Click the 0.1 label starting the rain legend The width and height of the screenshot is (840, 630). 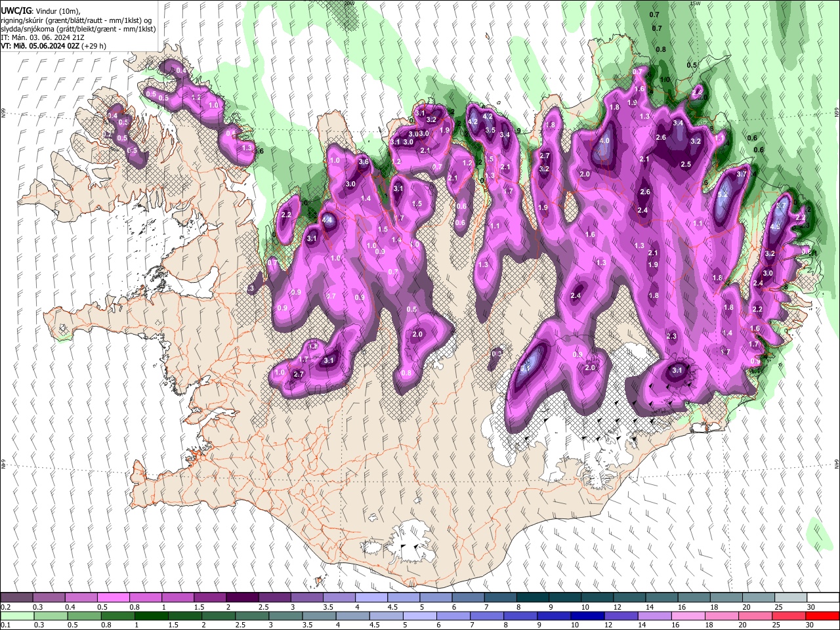coord(6,625)
